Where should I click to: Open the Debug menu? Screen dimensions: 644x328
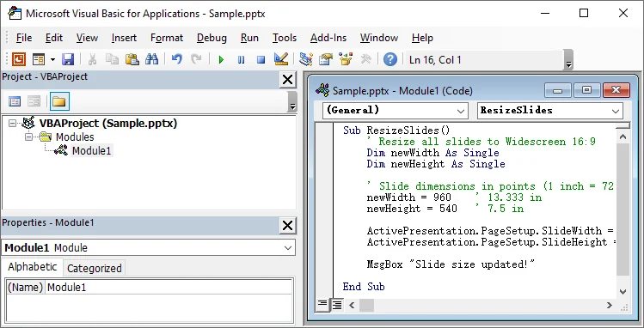click(212, 38)
